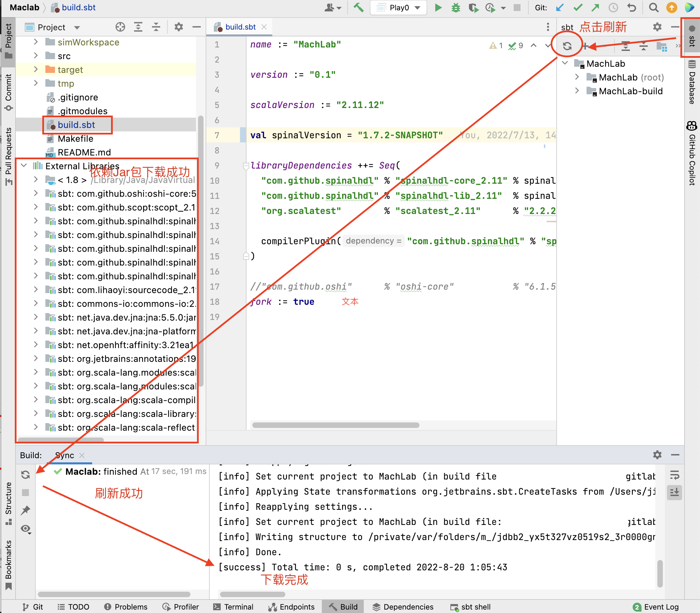The height and width of the screenshot is (613, 700).
Task: Locate the opened file with crosshair icon
Action: [x=120, y=27]
